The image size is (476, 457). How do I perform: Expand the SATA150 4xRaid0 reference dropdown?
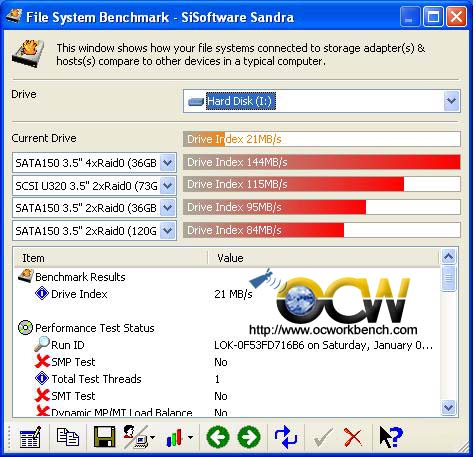[168, 163]
